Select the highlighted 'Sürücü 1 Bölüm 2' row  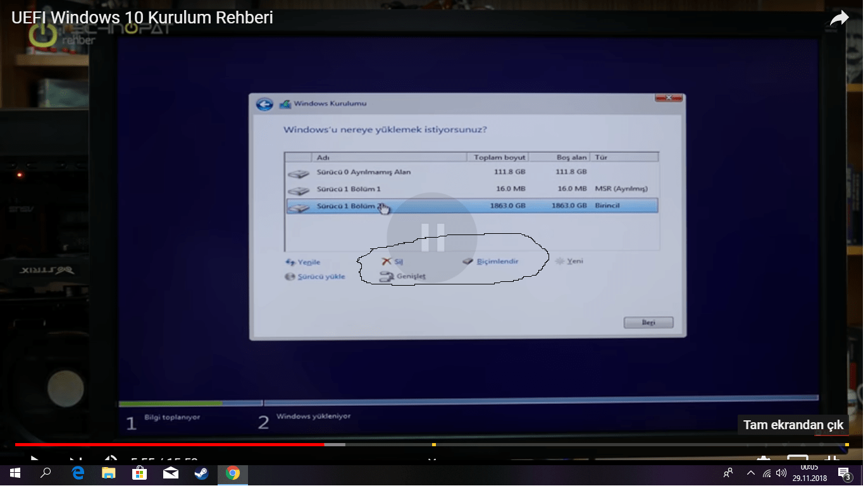[x=472, y=205]
